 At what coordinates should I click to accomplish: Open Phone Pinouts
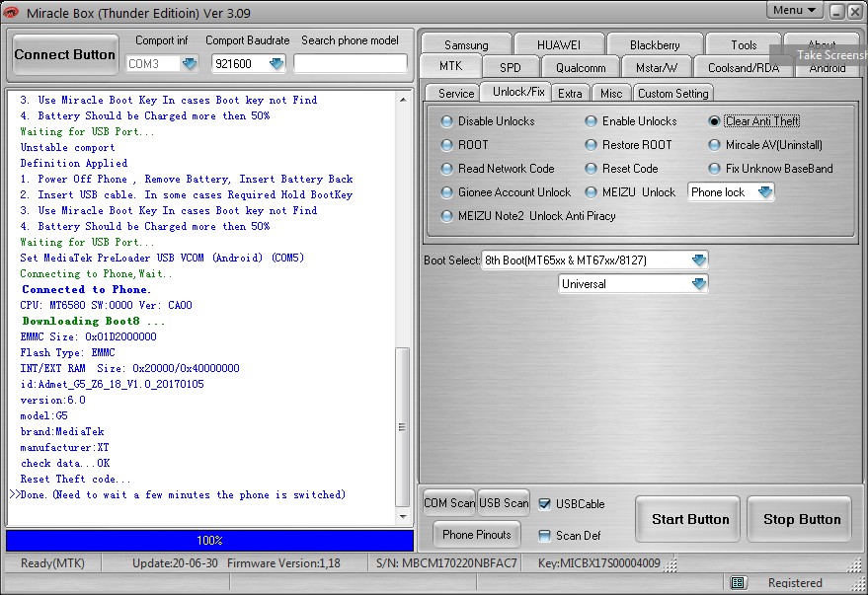pos(477,535)
